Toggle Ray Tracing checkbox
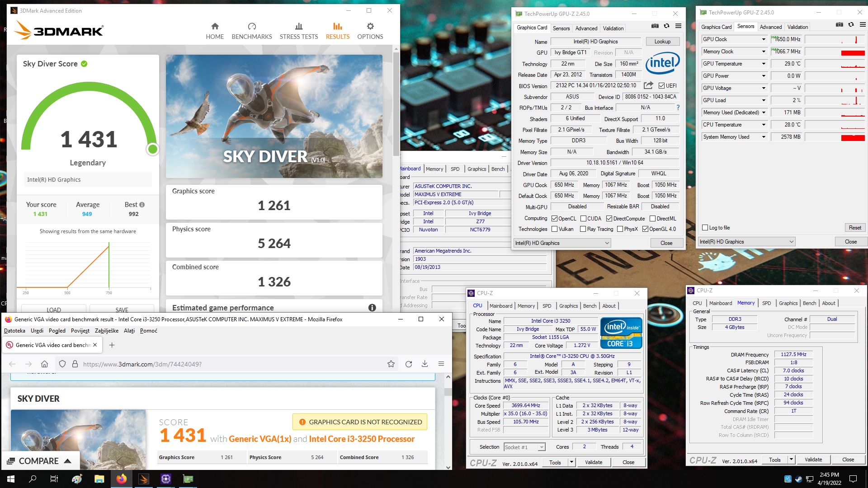Image resolution: width=868 pixels, height=488 pixels. (x=583, y=229)
